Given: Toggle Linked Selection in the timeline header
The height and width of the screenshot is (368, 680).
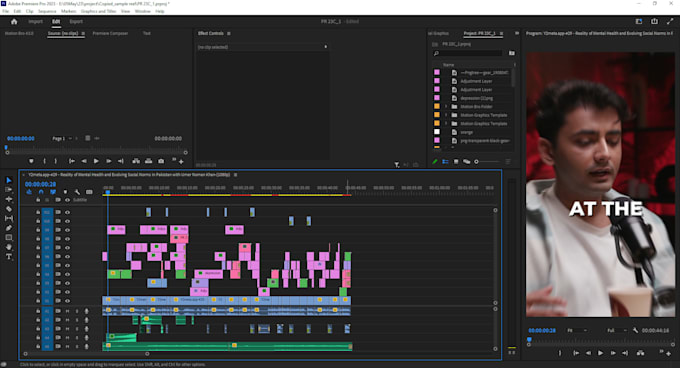Looking at the screenshot, I should click(53, 192).
